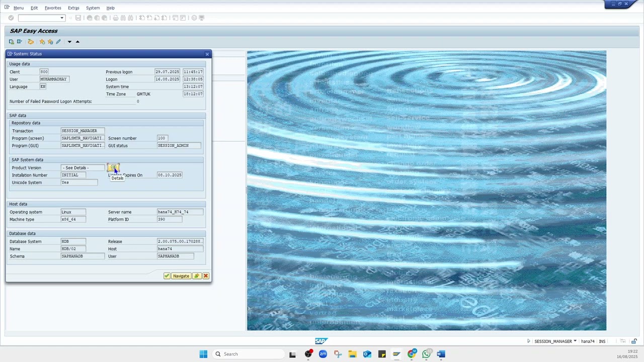Open the Edit menu
This screenshot has width=644, height=362.
pos(34,8)
